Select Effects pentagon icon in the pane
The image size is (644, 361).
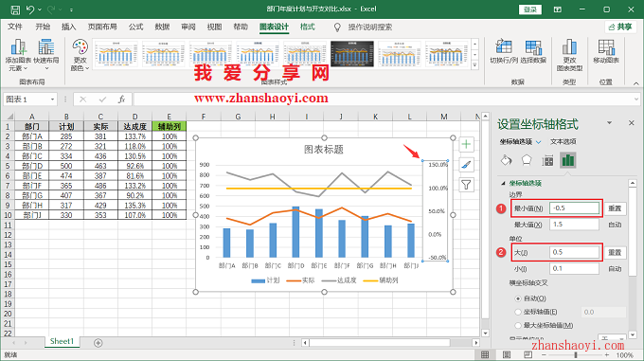click(527, 160)
